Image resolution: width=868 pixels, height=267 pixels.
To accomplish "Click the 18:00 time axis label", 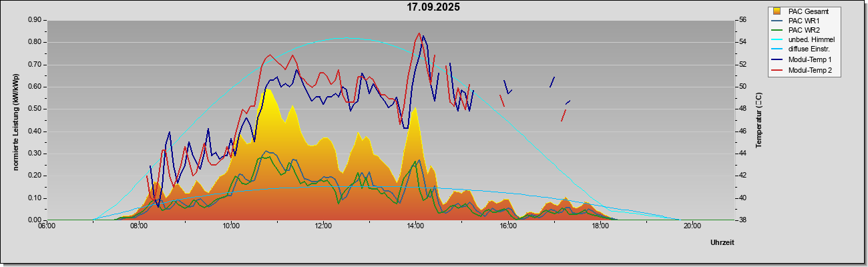I will point(600,226).
